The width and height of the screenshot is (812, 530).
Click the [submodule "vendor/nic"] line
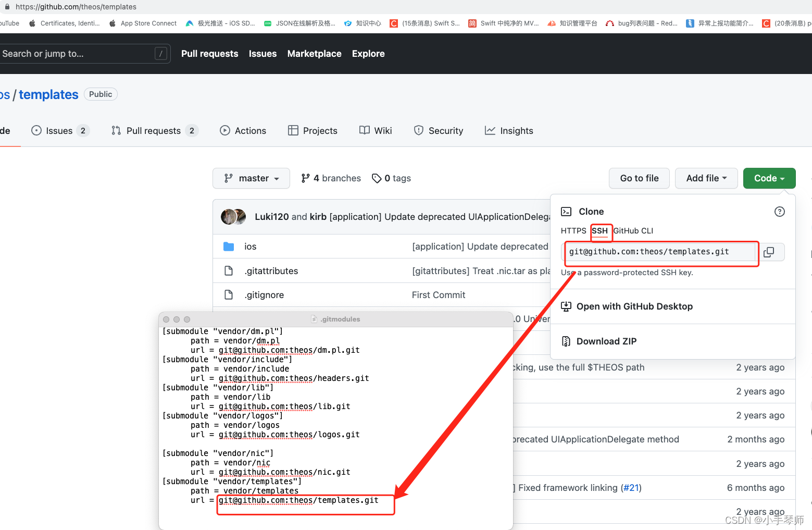[x=218, y=453]
